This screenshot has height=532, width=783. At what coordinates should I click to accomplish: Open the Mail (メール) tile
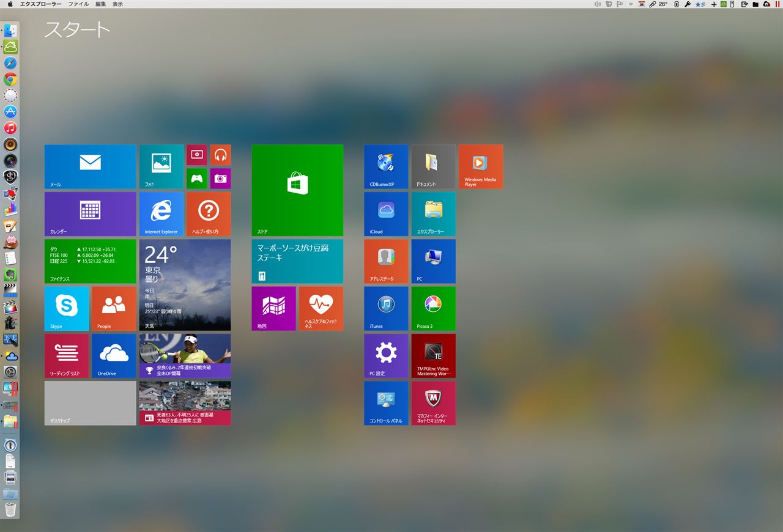point(90,166)
